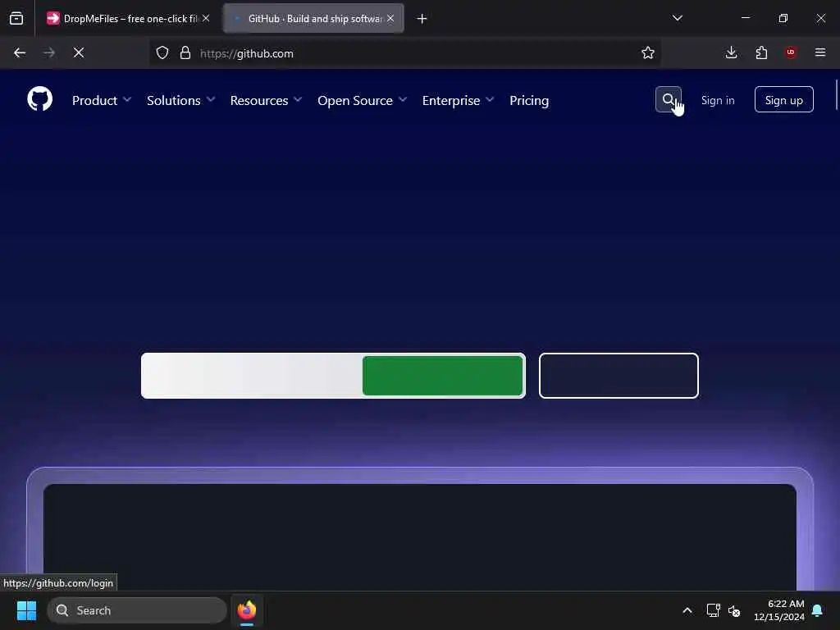Screen dimensions: 840x630
Task: Click the Sign up button
Action: (783, 99)
